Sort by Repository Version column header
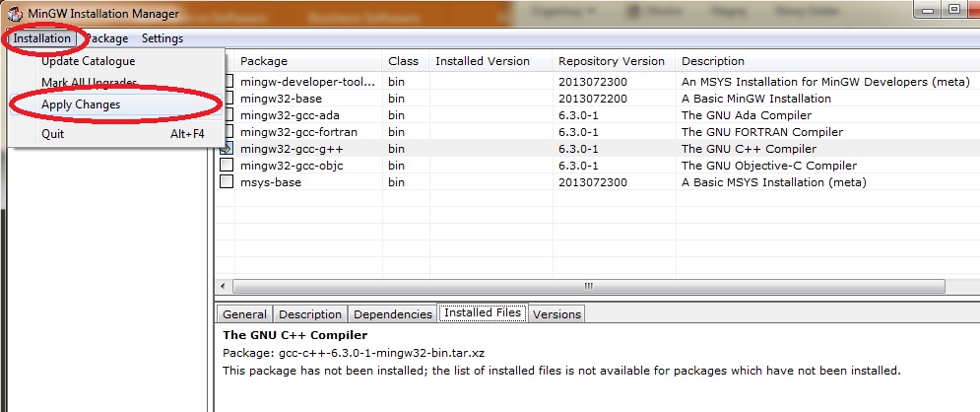Image resolution: width=980 pixels, height=412 pixels. [614, 61]
